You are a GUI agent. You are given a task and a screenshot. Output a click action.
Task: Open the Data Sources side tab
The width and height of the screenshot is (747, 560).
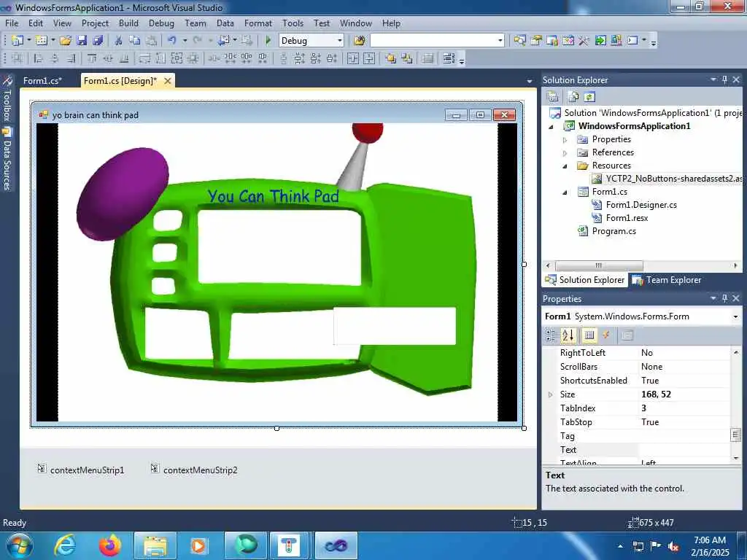[7, 160]
